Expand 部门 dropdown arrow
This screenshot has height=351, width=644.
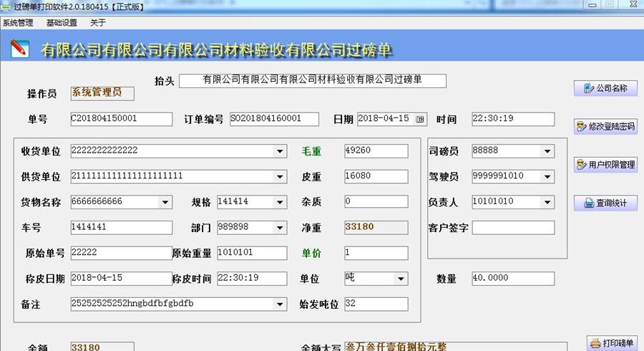pyautogui.click(x=280, y=228)
